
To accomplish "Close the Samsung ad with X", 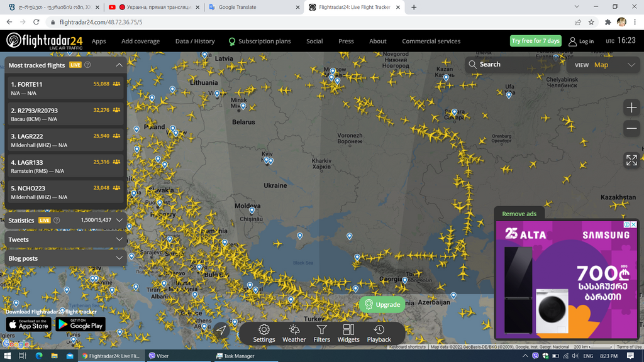I will click(634, 224).
